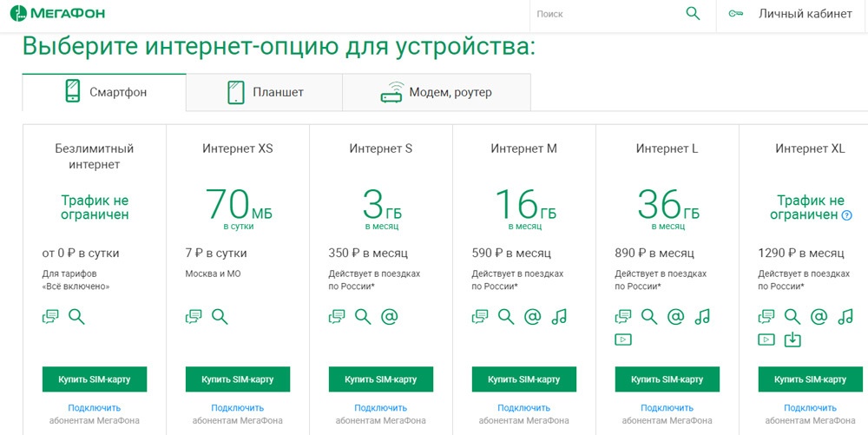Click the Москва и МО note
Viewport: 868px width, 435px height.
click(x=214, y=274)
